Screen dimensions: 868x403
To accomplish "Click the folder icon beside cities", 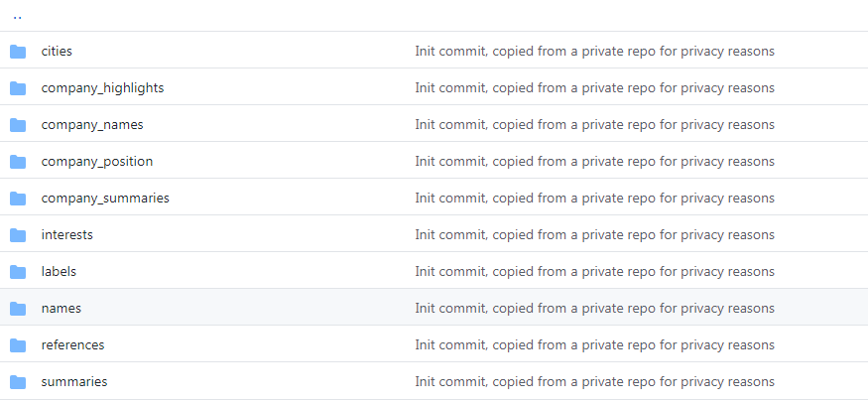I will click(18, 52).
